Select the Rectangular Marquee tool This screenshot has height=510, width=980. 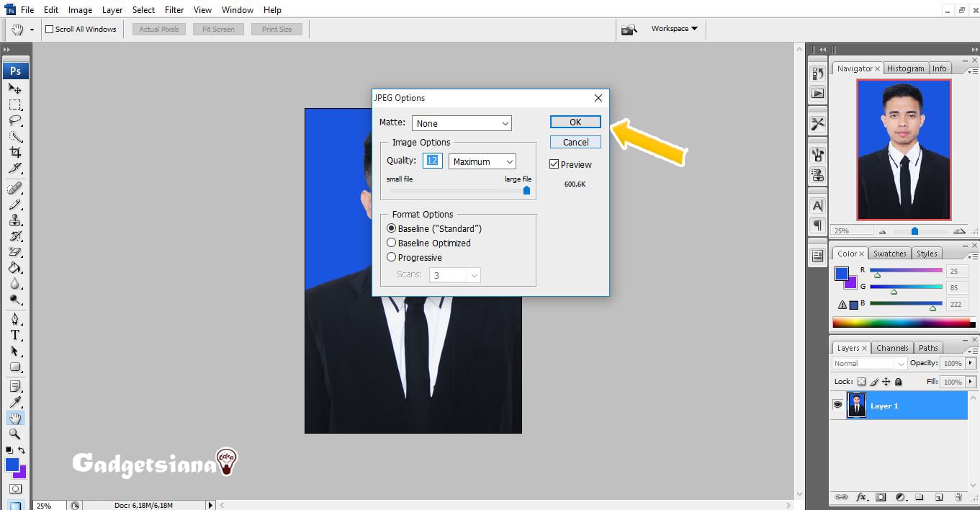[x=15, y=104]
